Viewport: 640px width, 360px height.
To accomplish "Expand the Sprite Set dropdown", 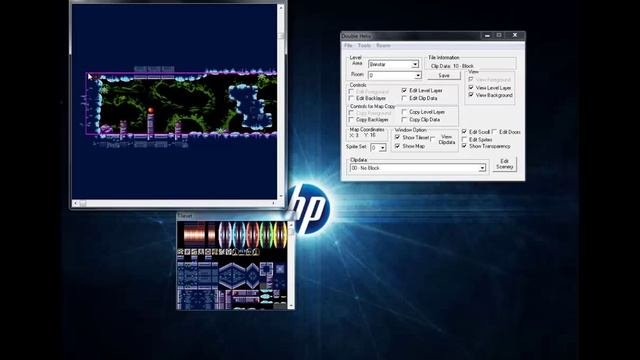I will (382, 148).
